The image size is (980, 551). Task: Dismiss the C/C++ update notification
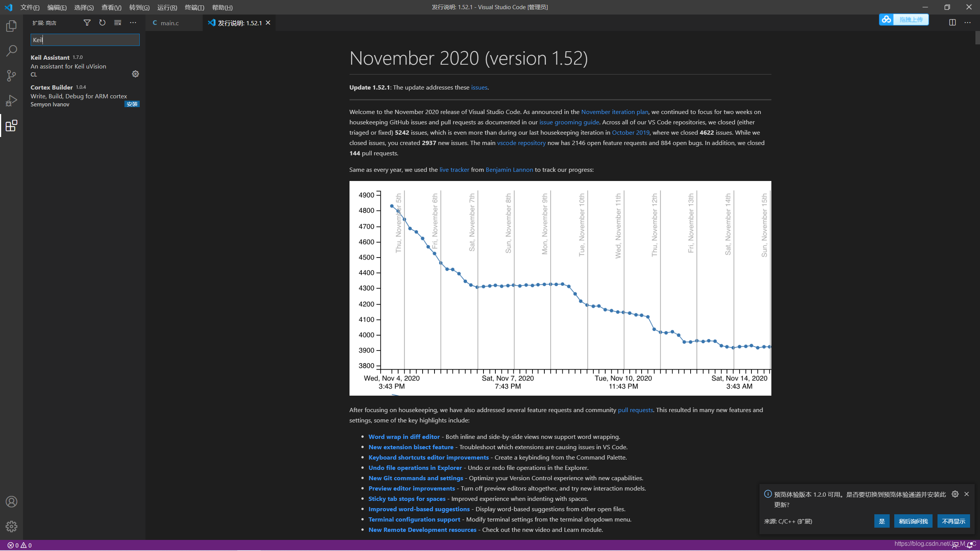coord(967,494)
